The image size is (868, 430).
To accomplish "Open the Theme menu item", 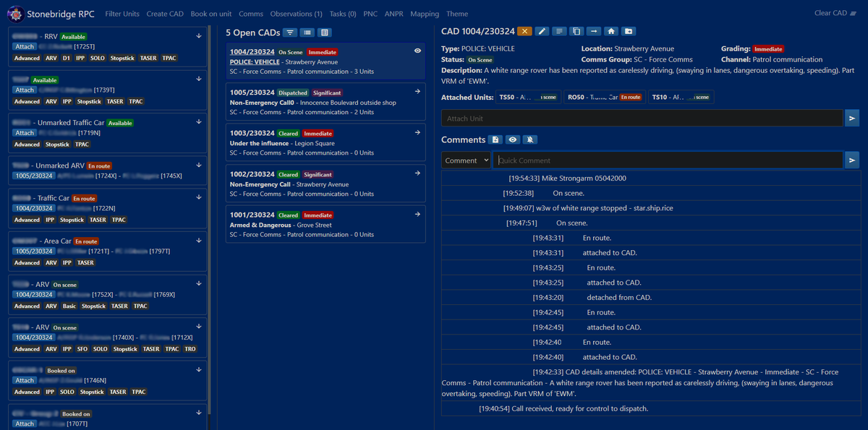I will (x=457, y=14).
